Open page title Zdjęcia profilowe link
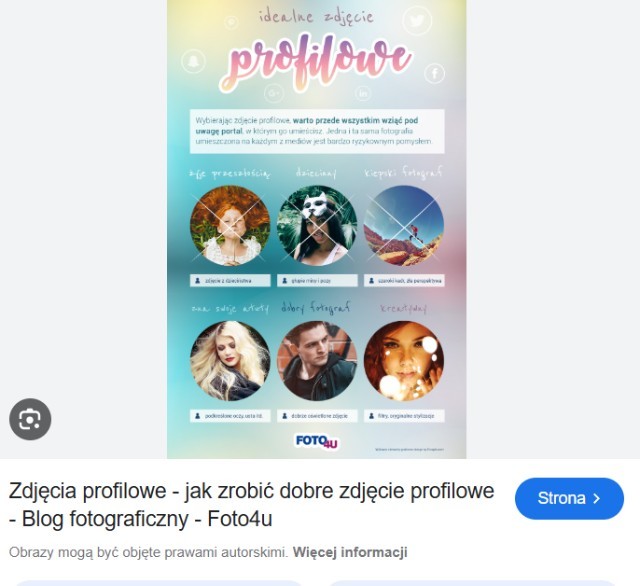Screen dimensions: 640x586 [x=251, y=505]
